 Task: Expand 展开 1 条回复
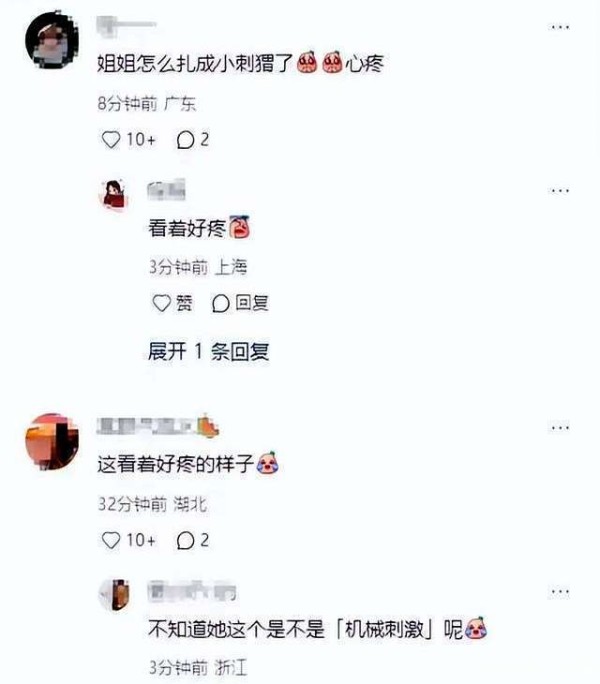point(208,351)
